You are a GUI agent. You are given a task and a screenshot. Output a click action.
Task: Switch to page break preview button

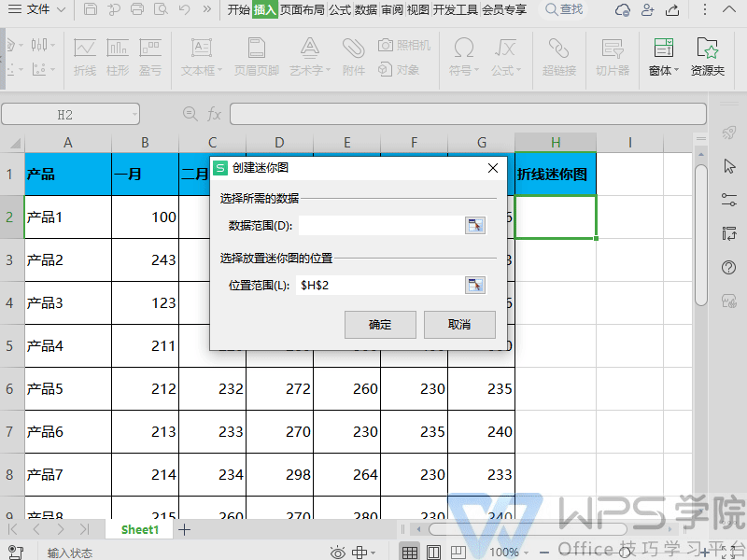click(x=458, y=553)
